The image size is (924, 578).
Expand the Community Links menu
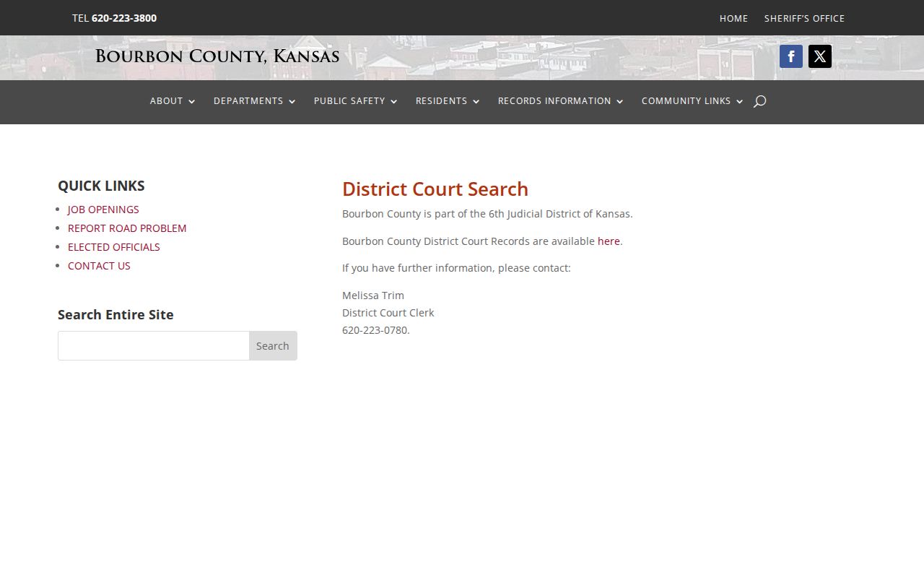(x=692, y=101)
